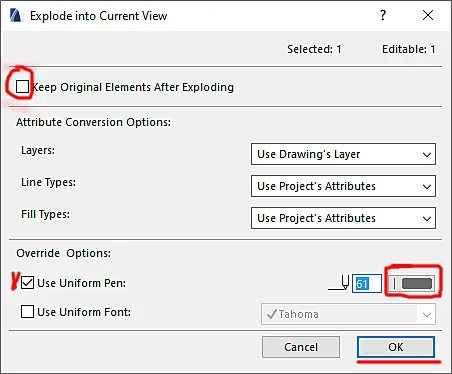This screenshot has width=452, height=374.
Task: Click the pen number field showing 61
Action: tap(367, 284)
